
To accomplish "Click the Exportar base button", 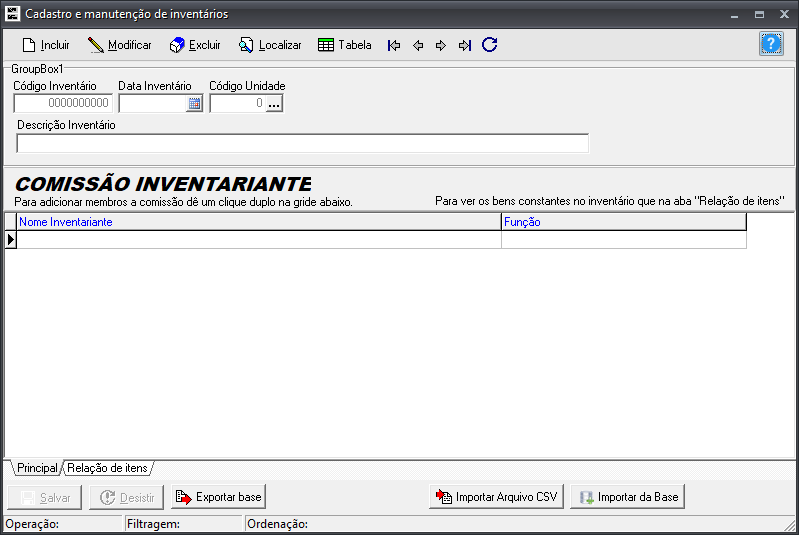I will coord(219,497).
